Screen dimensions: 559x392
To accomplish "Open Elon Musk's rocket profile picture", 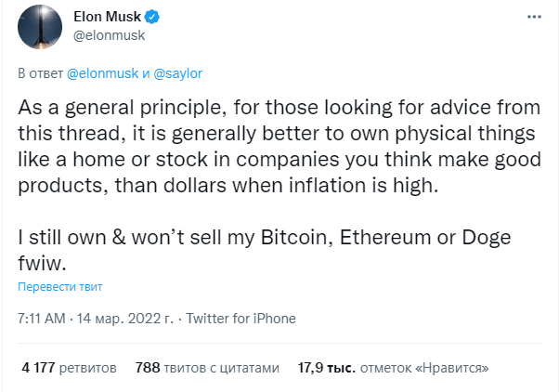I will (x=40, y=27).
